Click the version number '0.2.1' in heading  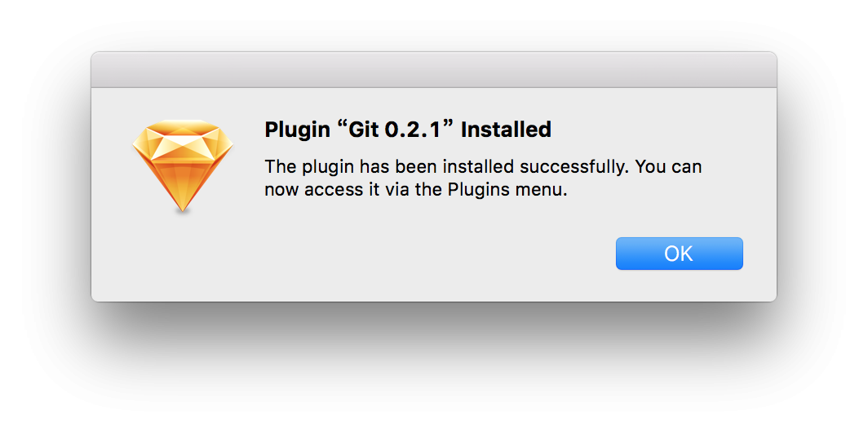coord(413,130)
